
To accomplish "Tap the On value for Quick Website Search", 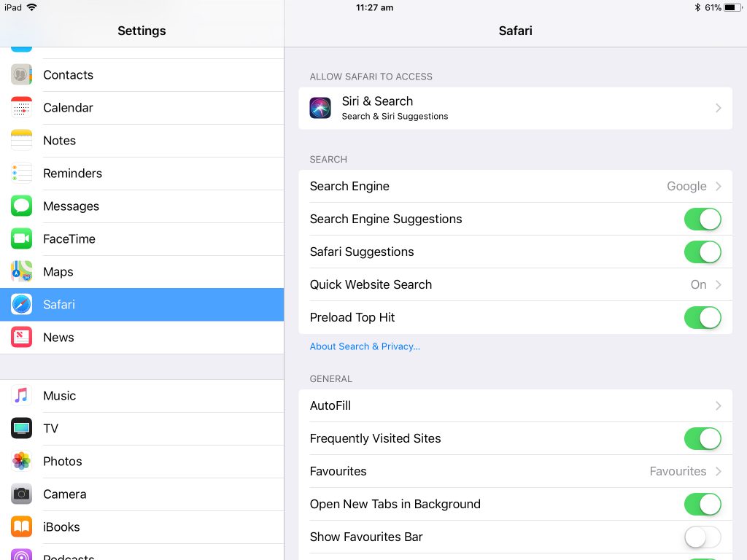I will 698,285.
